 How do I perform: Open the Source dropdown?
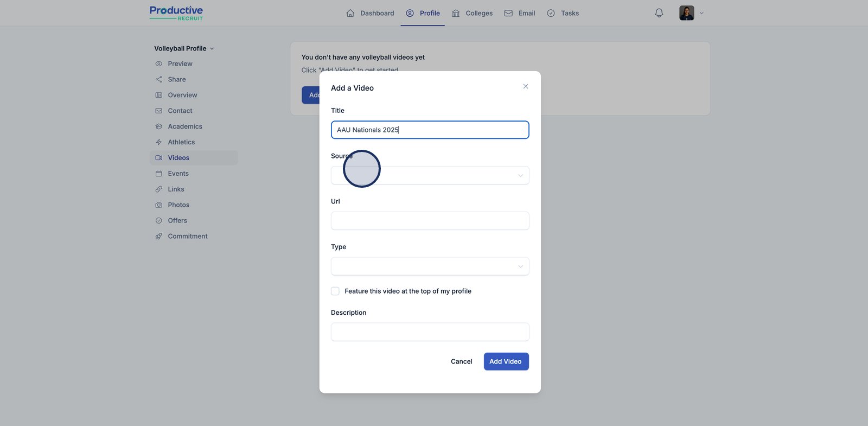point(430,175)
